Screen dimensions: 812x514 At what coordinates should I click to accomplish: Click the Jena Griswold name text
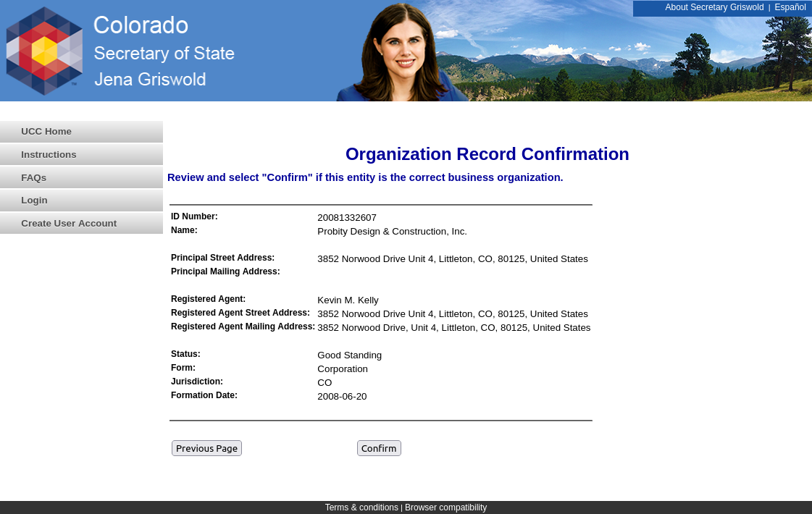pyautogui.click(x=150, y=79)
